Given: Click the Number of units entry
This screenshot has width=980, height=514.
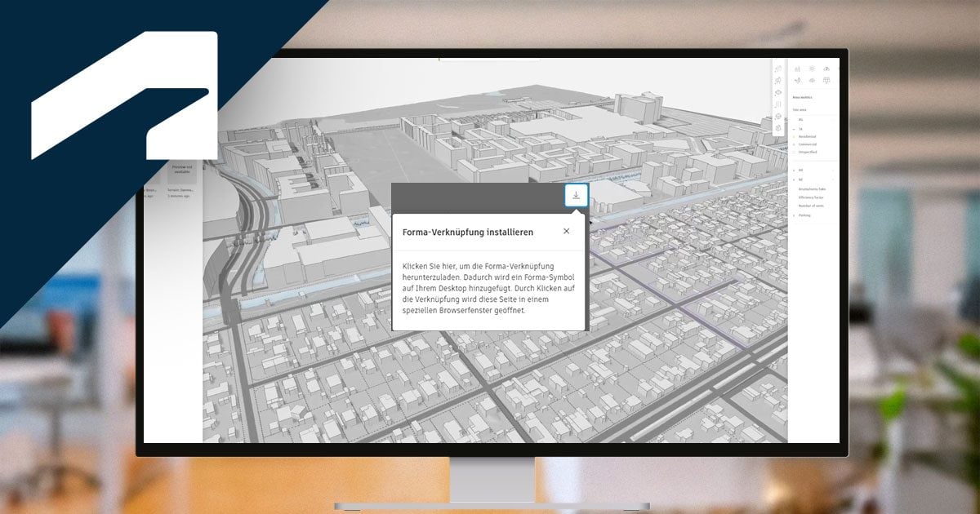Looking at the screenshot, I should 810,206.
